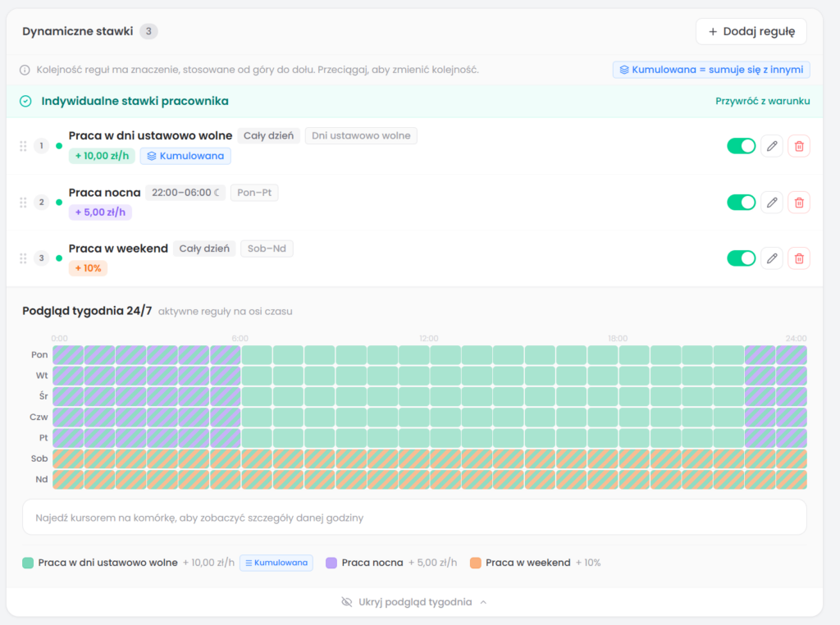Click the + 10% rate badge
This screenshot has width=840, height=625.
click(88, 268)
